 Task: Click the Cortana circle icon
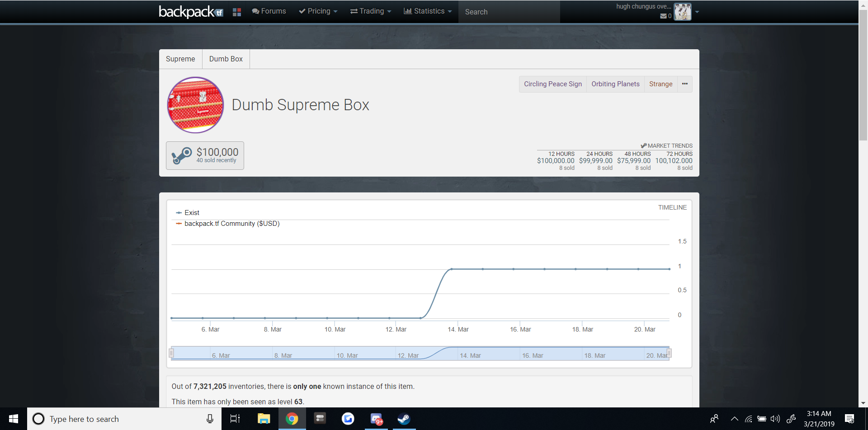[39, 419]
